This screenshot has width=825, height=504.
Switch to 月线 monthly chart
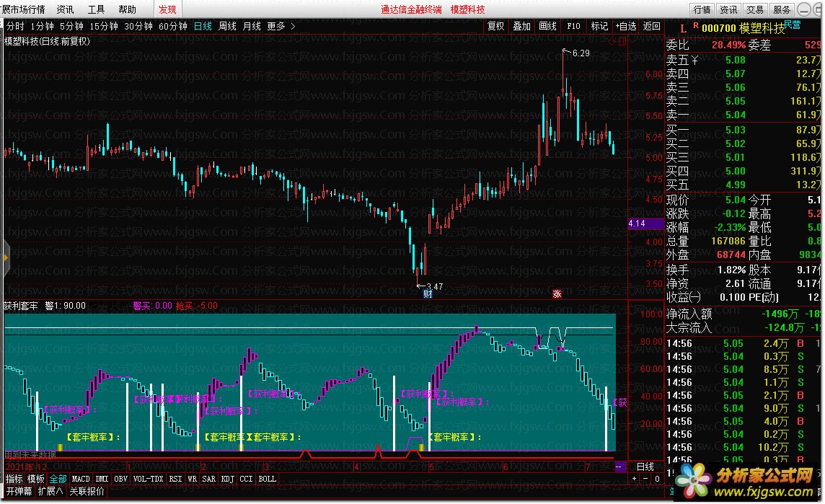[x=252, y=26]
